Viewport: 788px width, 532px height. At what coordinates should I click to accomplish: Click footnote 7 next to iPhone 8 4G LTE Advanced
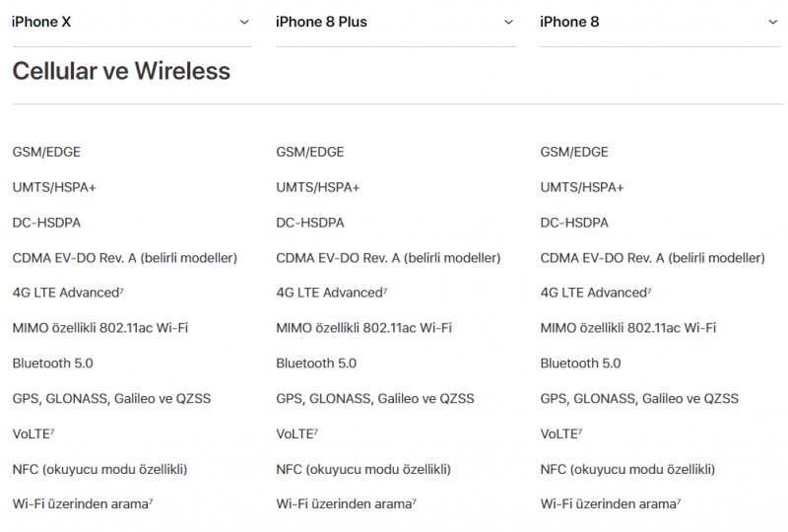(x=649, y=290)
